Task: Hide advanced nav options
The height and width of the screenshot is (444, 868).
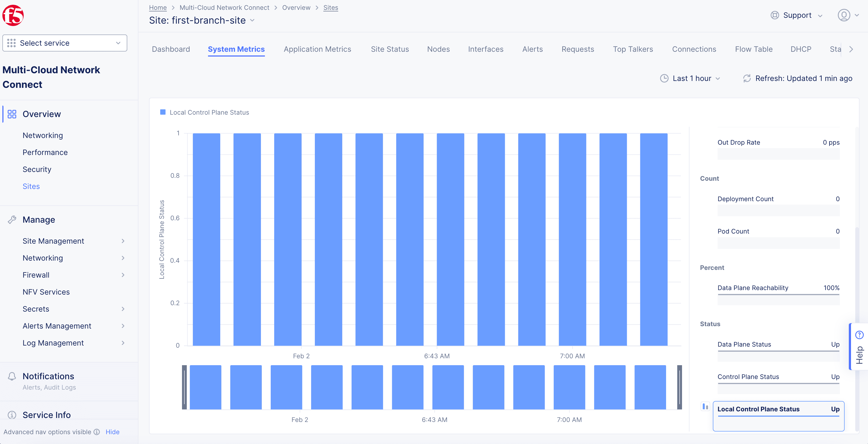Action: (x=113, y=432)
